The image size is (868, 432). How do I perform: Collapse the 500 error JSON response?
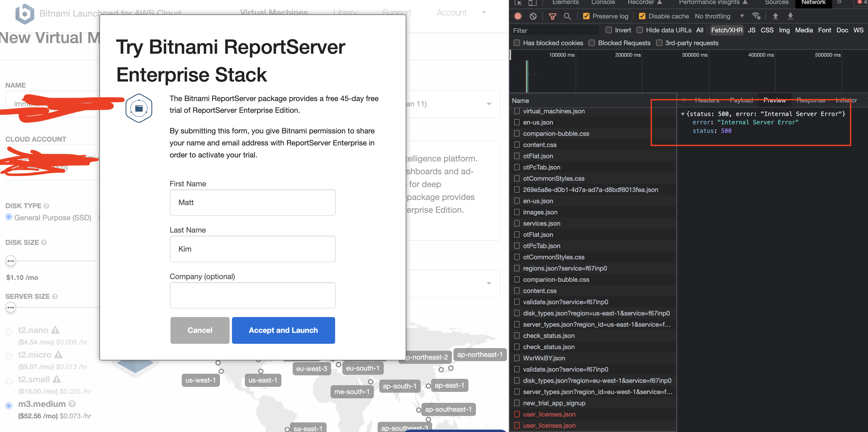[683, 114]
